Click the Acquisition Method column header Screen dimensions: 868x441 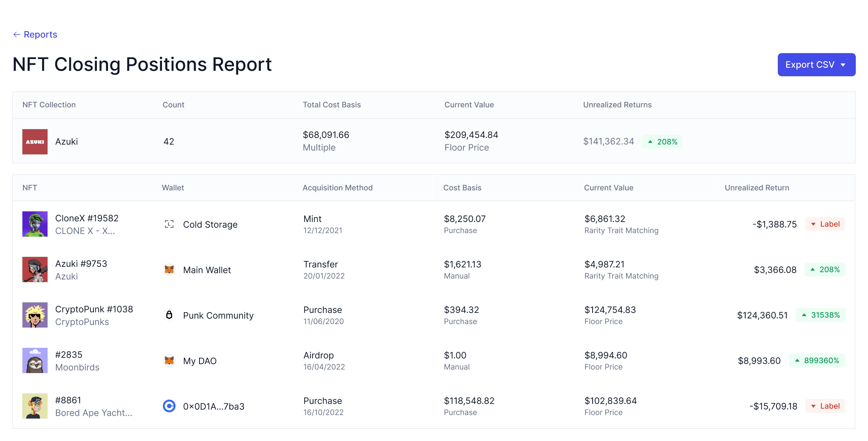tap(337, 188)
